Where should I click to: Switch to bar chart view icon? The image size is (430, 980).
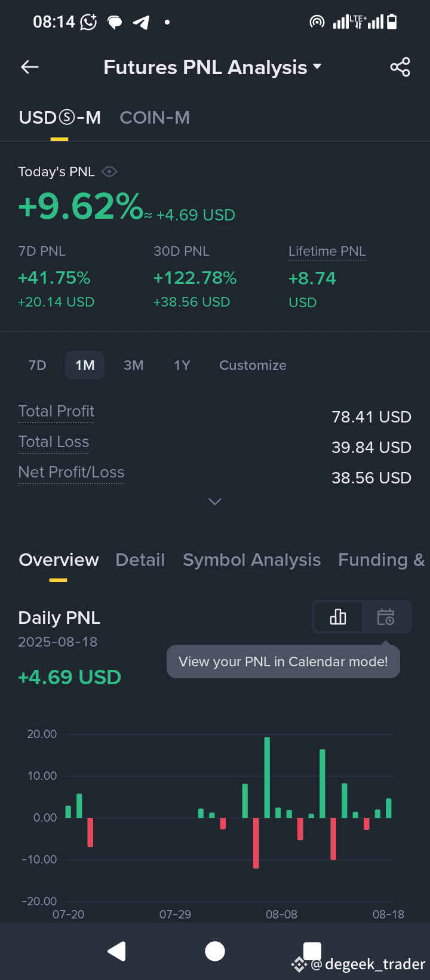pyautogui.click(x=338, y=617)
